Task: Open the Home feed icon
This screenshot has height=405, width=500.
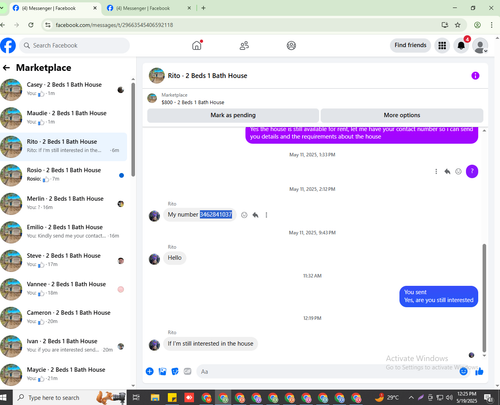Action: coord(197,45)
